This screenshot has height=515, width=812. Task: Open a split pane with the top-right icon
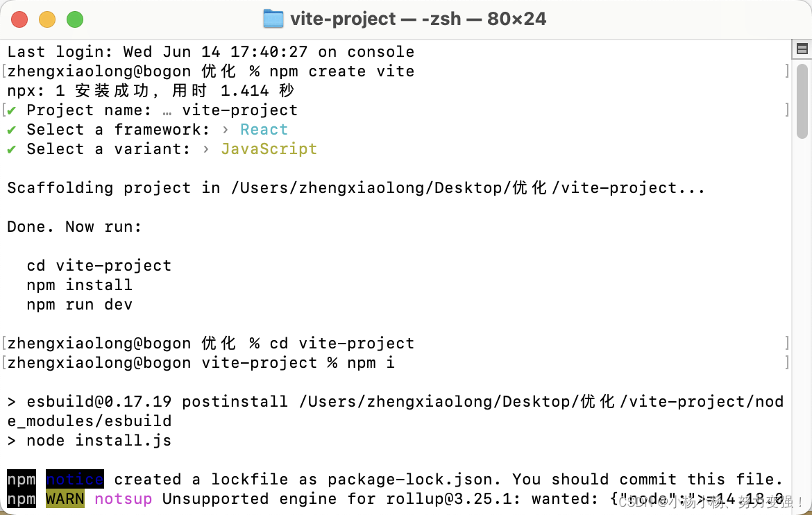803,49
